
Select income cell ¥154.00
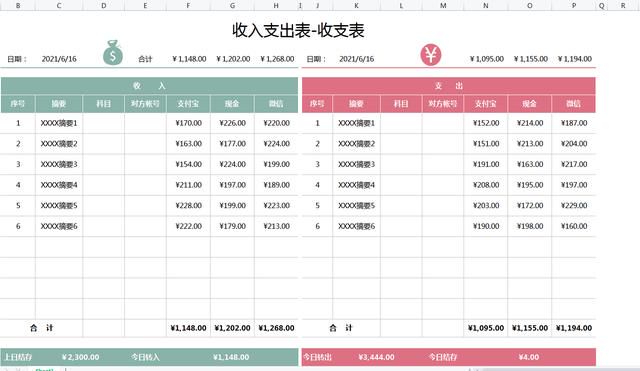189,164
